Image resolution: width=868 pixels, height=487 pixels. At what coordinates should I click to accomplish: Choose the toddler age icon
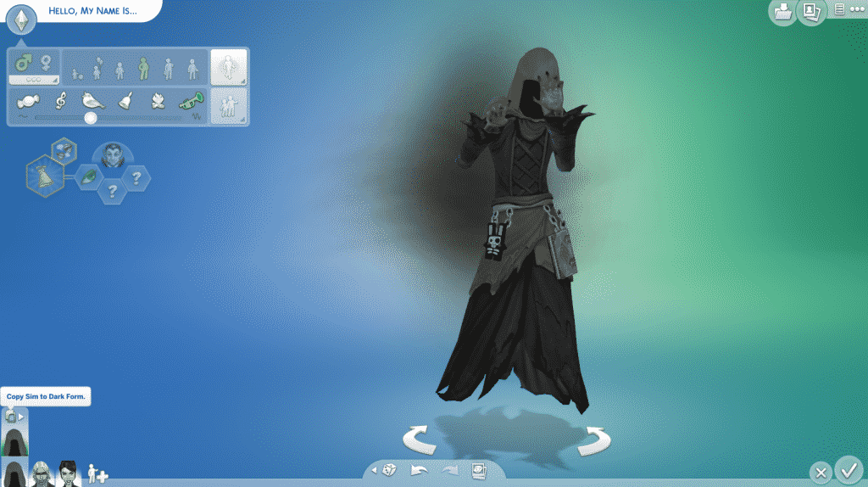click(x=77, y=74)
